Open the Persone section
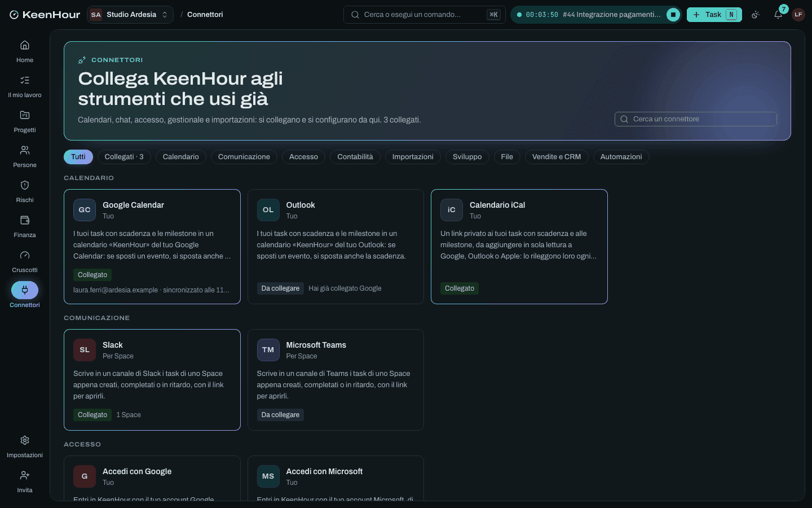The height and width of the screenshot is (508, 812). pos(25,156)
